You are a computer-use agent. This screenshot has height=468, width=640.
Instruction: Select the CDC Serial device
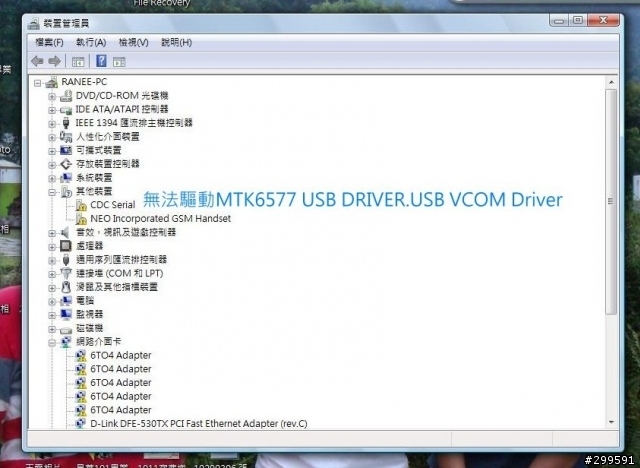113,205
